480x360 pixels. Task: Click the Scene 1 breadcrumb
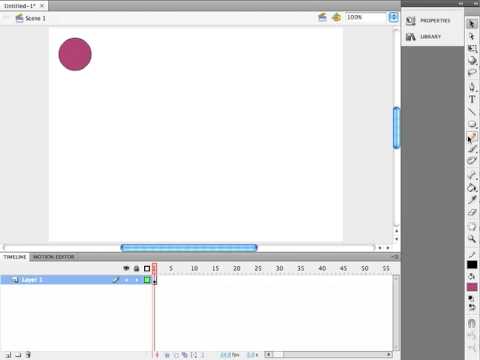coord(30,18)
